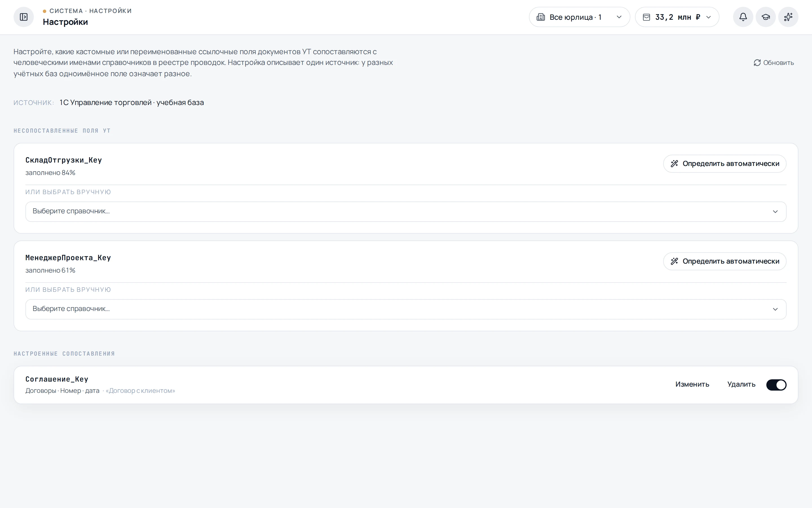
Task: Disable the Соглашение_Key mapping switch
Action: click(x=776, y=385)
